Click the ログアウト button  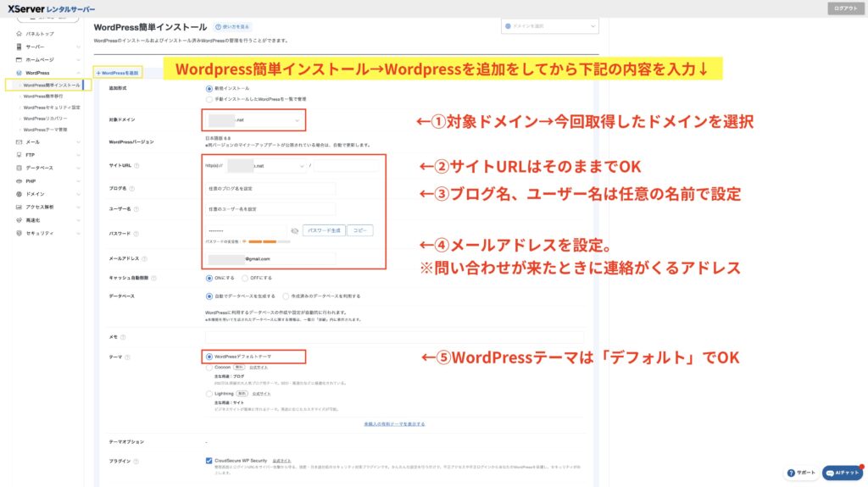point(845,8)
